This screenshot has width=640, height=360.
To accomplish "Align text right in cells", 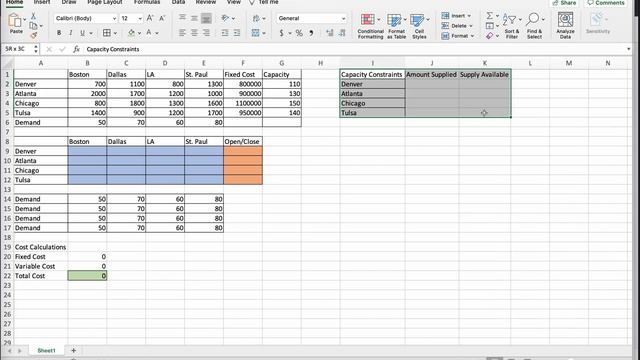I will click(x=206, y=33).
